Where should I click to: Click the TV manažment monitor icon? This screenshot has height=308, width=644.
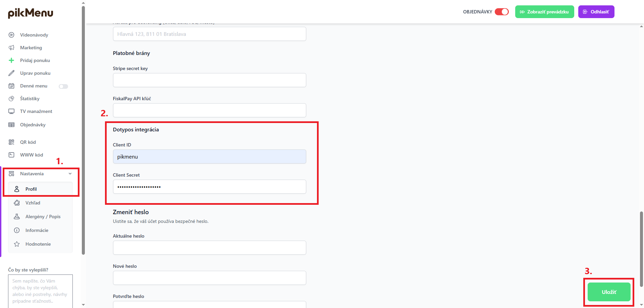click(x=11, y=111)
